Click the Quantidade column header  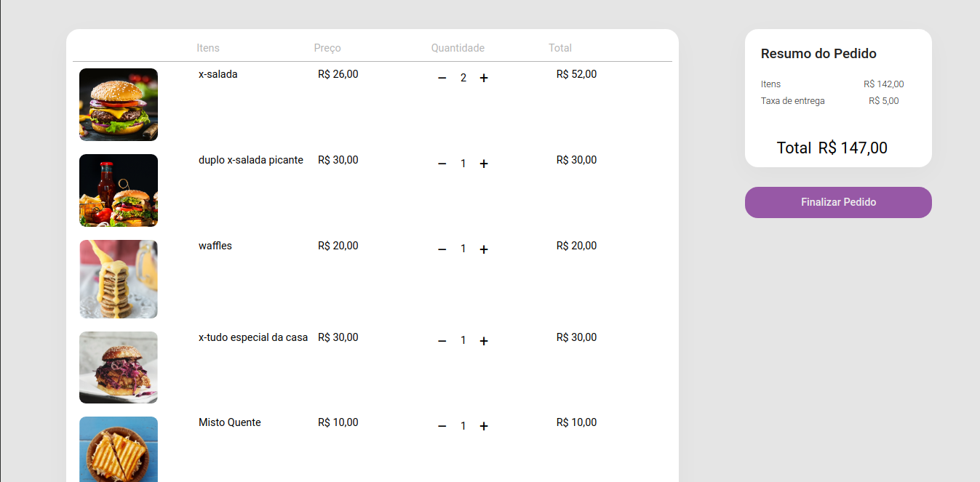pyautogui.click(x=458, y=48)
